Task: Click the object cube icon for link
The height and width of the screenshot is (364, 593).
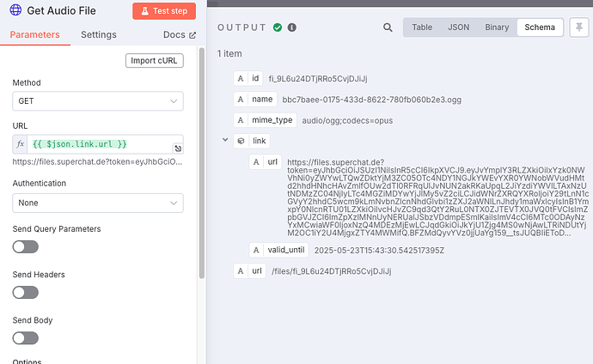Action: click(x=241, y=141)
